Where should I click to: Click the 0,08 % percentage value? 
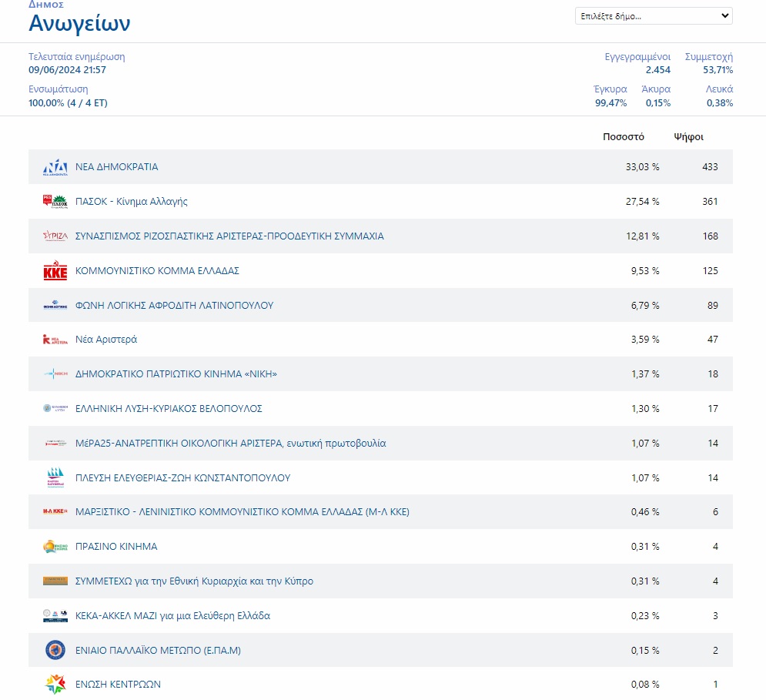point(645,685)
